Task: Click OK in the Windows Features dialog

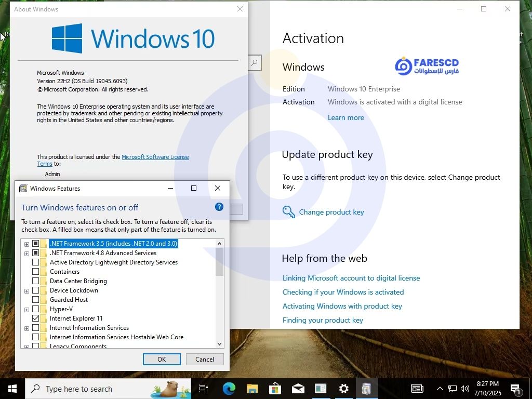Action: click(x=162, y=360)
